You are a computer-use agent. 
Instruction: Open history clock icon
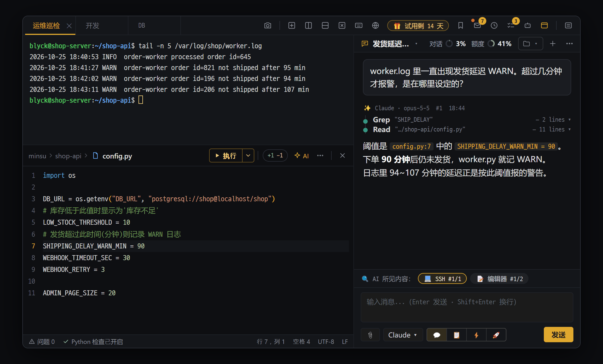point(494,26)
